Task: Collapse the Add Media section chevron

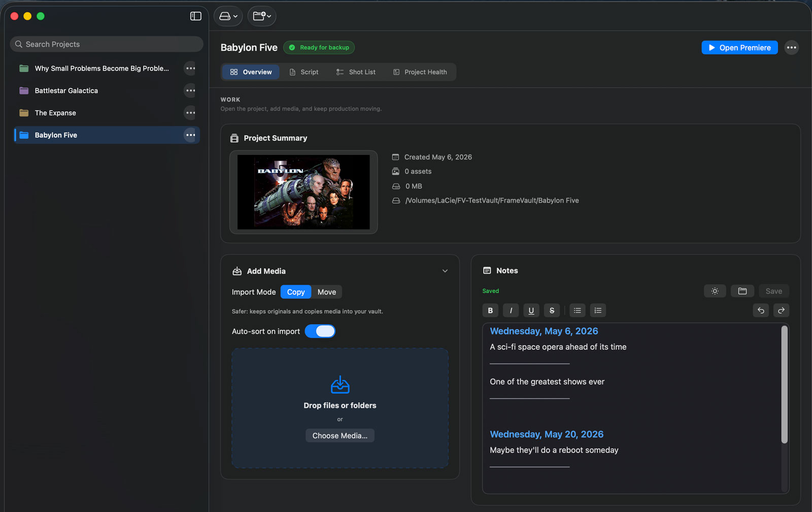Action: coord(445,271)
